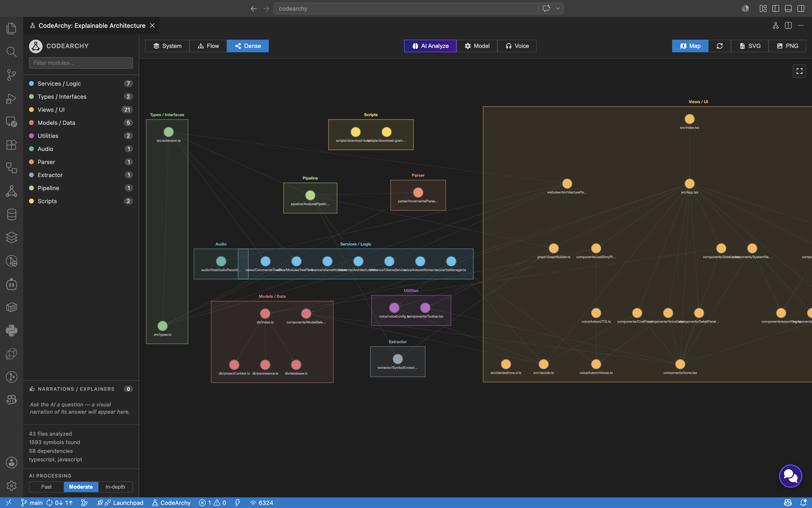Open the Search icon in activity bar

coord(11,51)
